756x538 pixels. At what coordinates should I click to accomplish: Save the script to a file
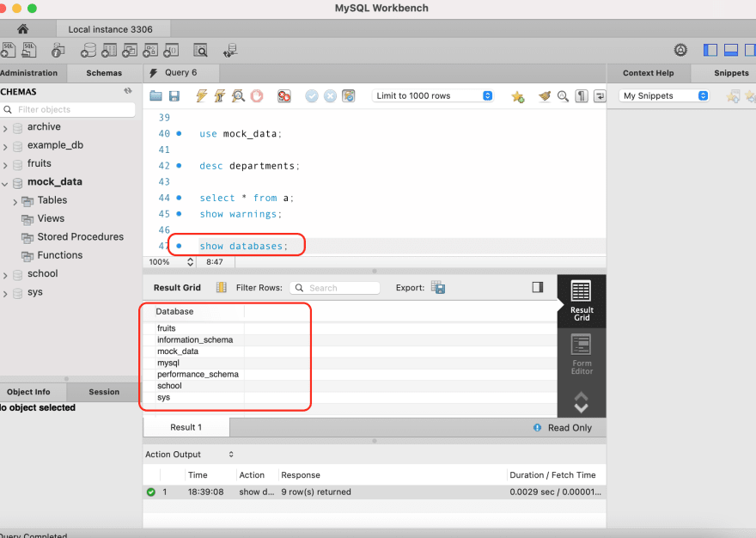[x=174, y=96]
